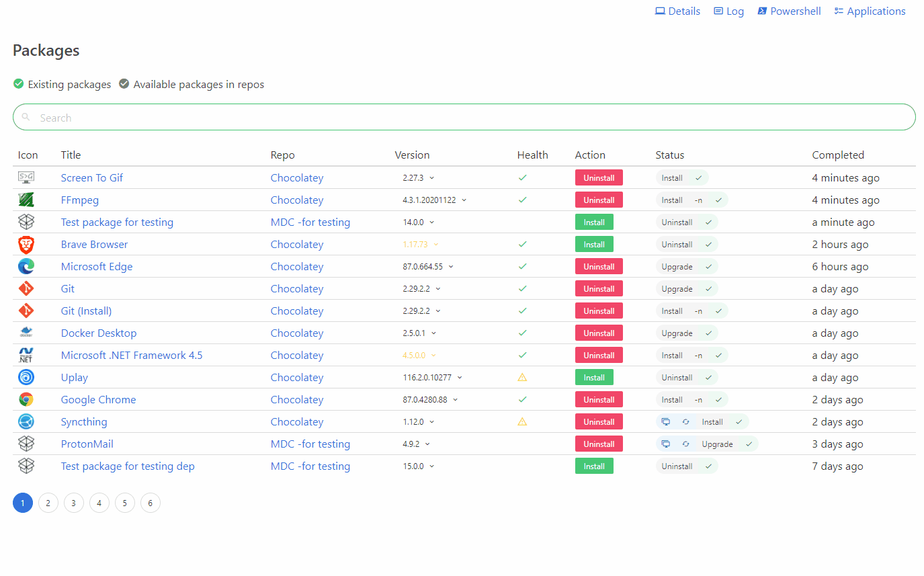Viewport: 924px width, 576px height.
Task: Open the Google Chrome title link
Action: click(x=98, y=399)
